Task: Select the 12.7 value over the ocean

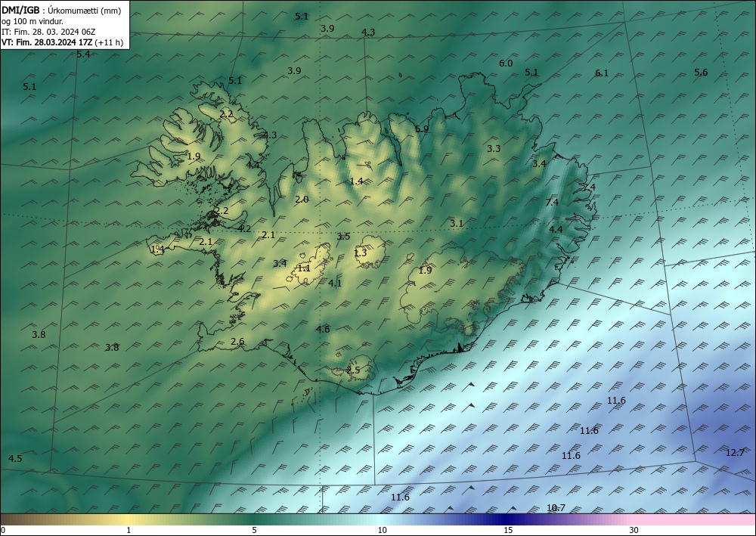Action: [x=736, y=453]
